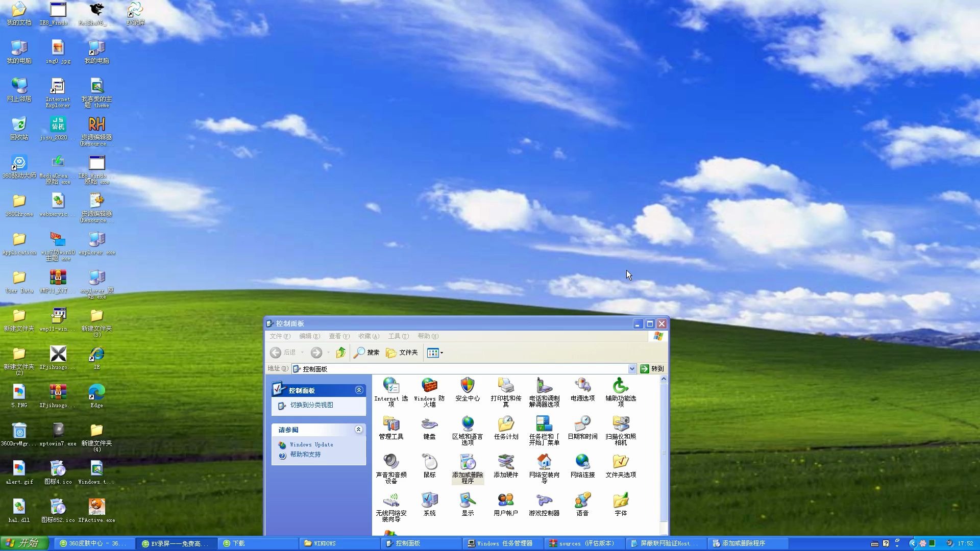Screen dimensions: 980x551
Task: Click the 文件夹 toolbar button
Action: coord(401,353)
